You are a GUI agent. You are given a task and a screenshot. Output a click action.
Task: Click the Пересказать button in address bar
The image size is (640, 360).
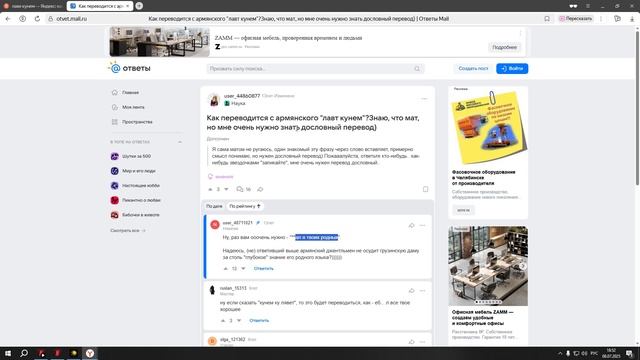pyautogui.click(x=576, y=19)
